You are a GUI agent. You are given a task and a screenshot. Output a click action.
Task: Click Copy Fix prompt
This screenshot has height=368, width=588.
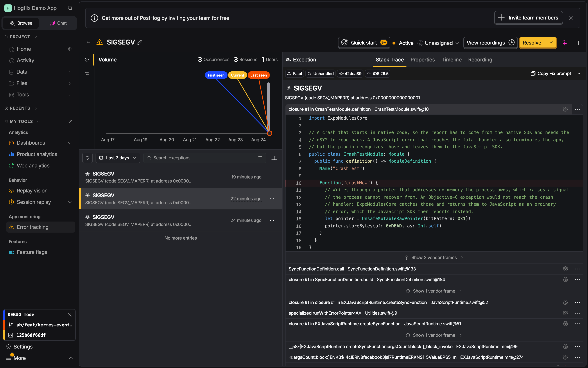point(551,73)
